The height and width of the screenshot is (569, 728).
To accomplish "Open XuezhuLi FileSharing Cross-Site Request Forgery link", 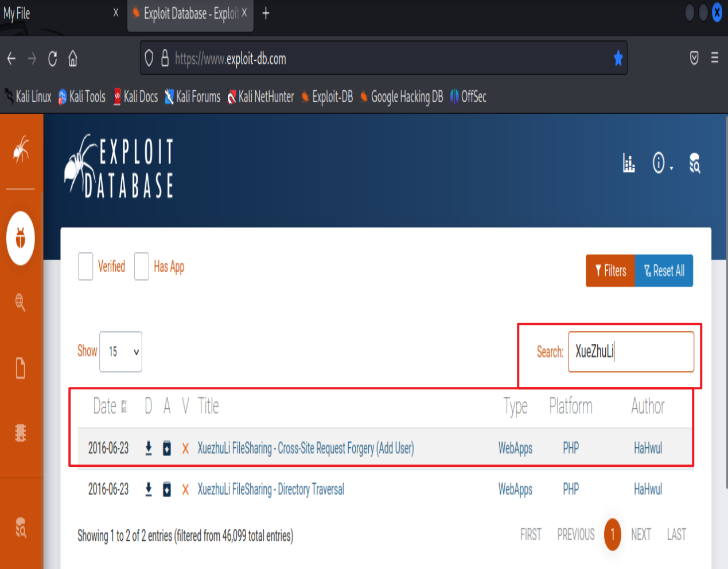I will pos(306,448).
